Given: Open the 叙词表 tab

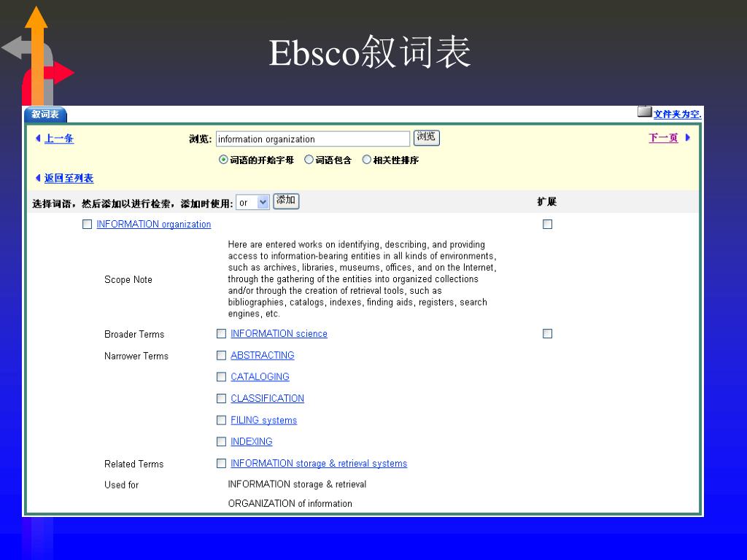Looking at the screenshot, I should click(x=45, y=114).
